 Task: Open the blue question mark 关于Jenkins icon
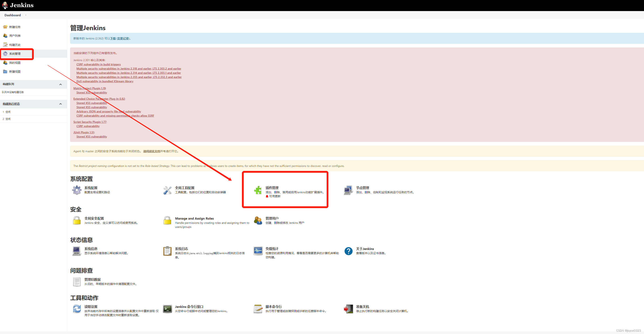point(348,251)
